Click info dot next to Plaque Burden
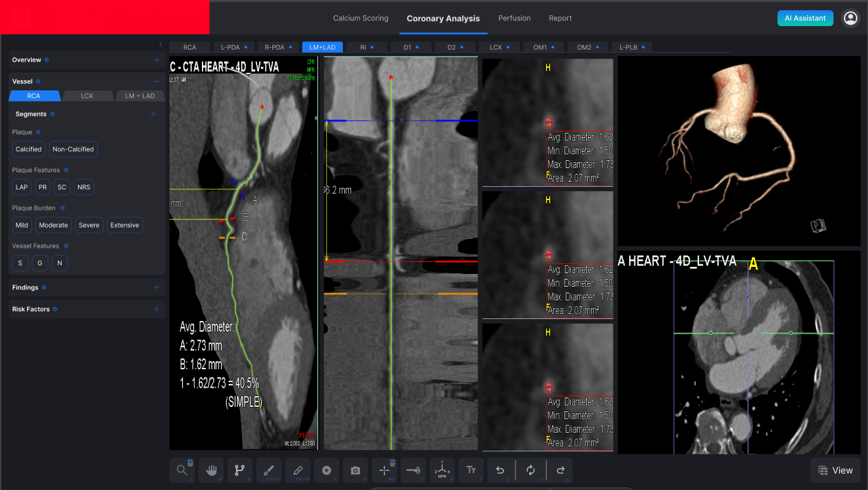The height and width of the screenshot is (490, 868). [62, 208]
